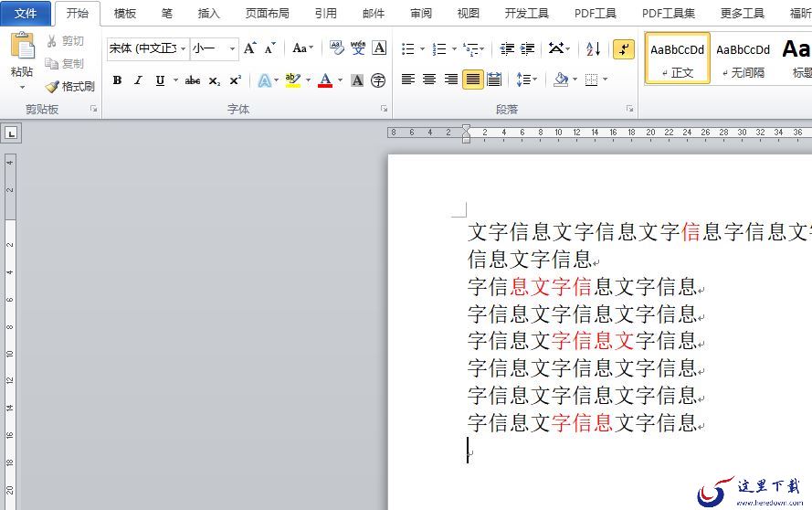The width and height of the screenshot is (812, 510).
Task: Open the Line Spacing icon
Action: click(x=523, y=80)
